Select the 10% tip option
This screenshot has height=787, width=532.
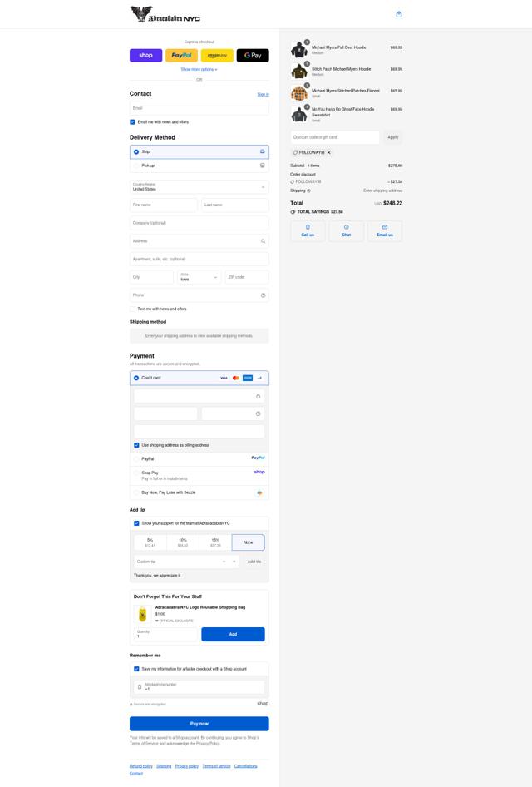[183, 542]
